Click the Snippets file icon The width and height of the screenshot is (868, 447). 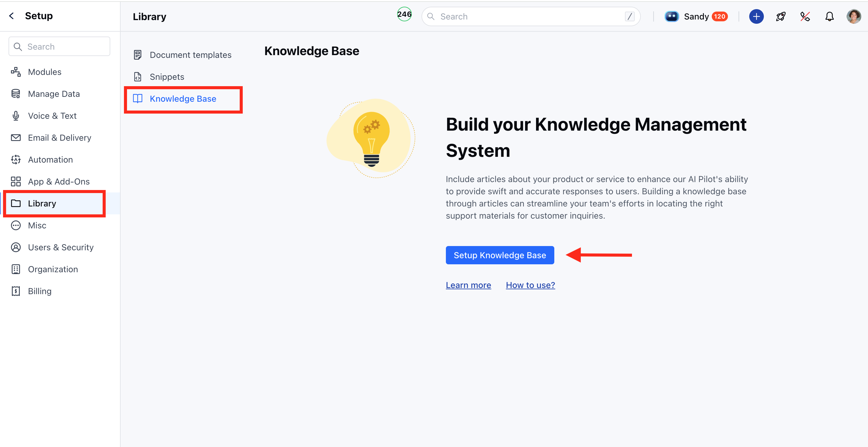(x=137, y=76)
